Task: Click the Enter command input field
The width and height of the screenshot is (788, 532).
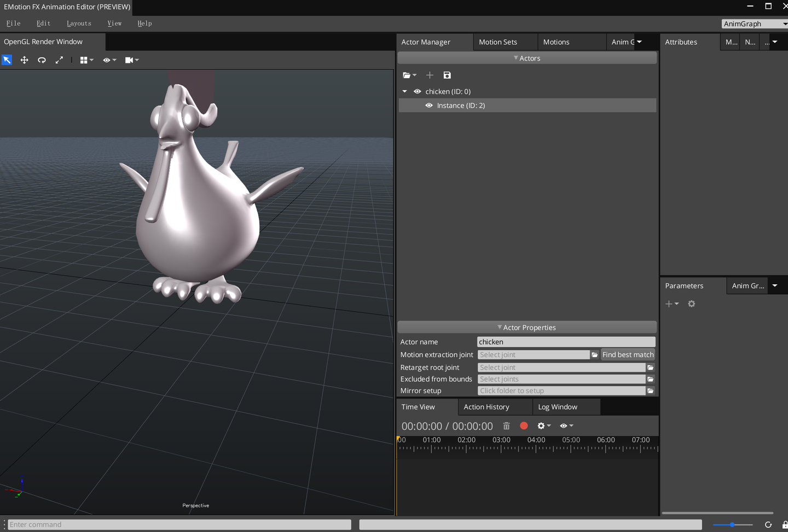Action: [179, 525]
